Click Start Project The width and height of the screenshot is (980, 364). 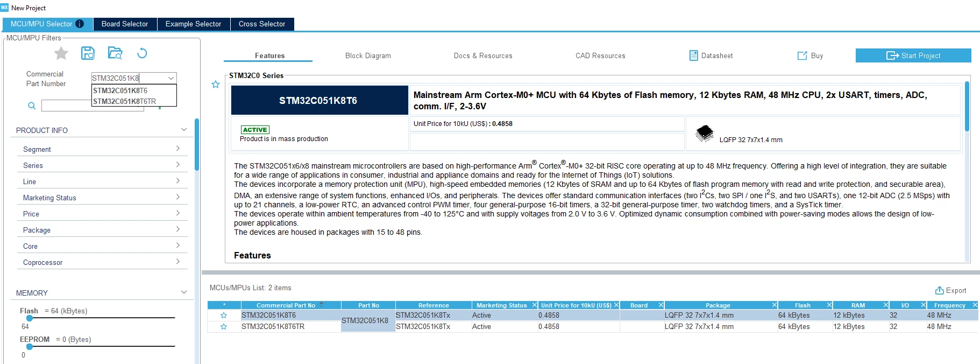click(x=913, y=55)
